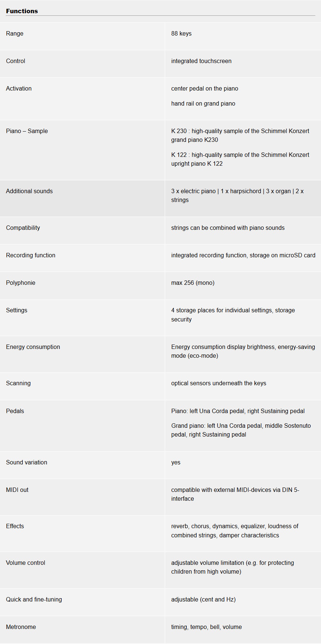This screenshot has height=644, width=321.
Task: Click the 'max 256 (mono)' polyphony value
Action: pyautogui.click(x=193, y=283)
